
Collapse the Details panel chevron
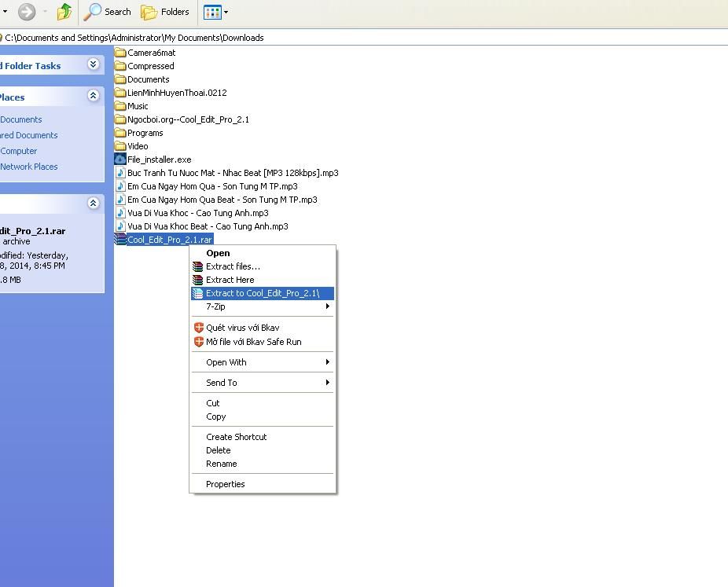click(x=93, y=203)
